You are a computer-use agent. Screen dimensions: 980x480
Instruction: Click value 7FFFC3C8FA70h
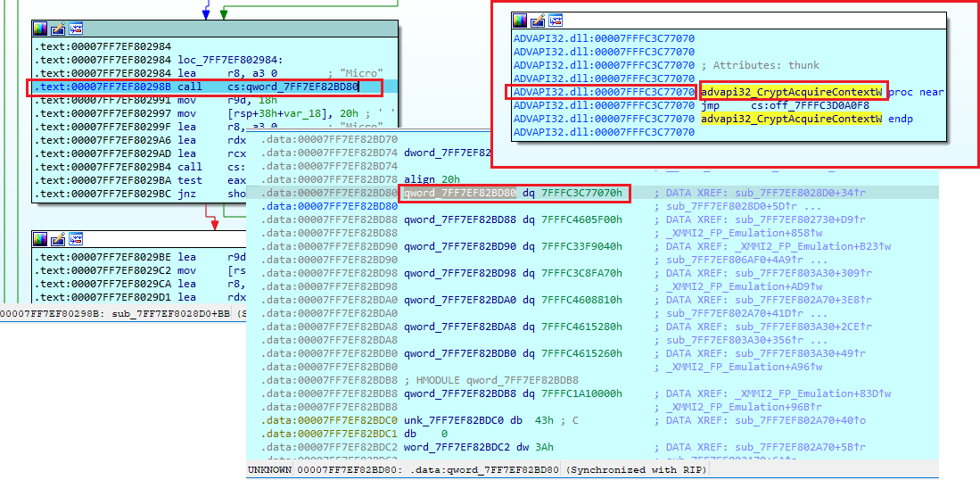[582, 273]
